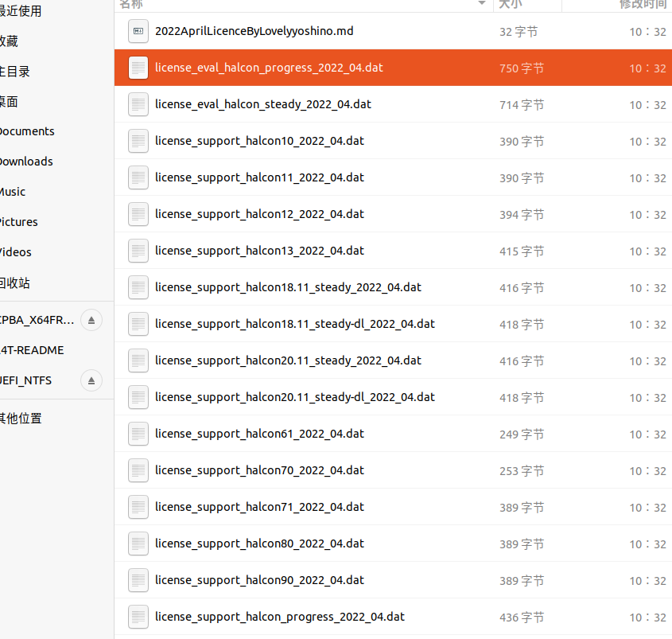The width and height of the screenshot is (672, 639).
Task: Select license_support_halcon18.11_steady-dl_2022_04.dat file name
Action: click(x=295, y=324)
